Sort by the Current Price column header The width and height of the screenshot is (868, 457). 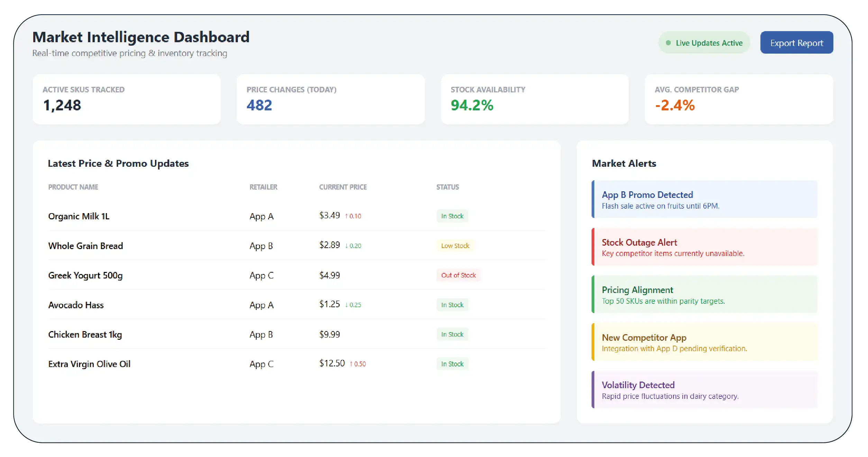[x=343, y=187]
